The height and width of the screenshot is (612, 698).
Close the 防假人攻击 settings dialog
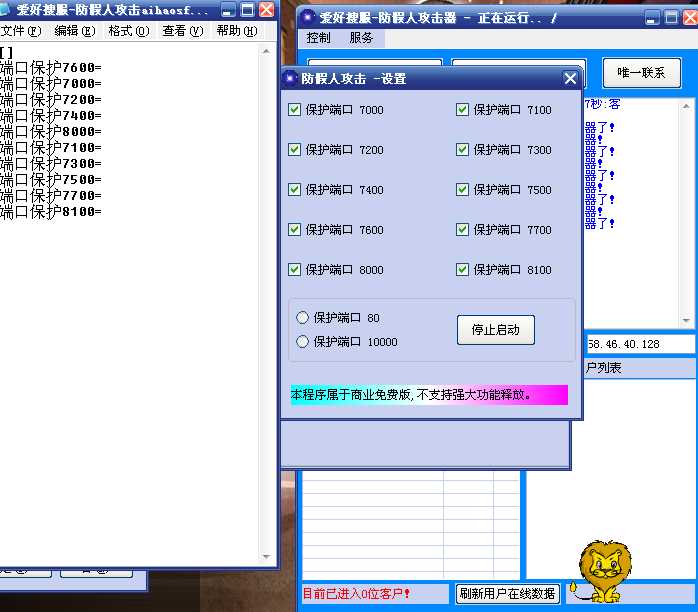570,78
